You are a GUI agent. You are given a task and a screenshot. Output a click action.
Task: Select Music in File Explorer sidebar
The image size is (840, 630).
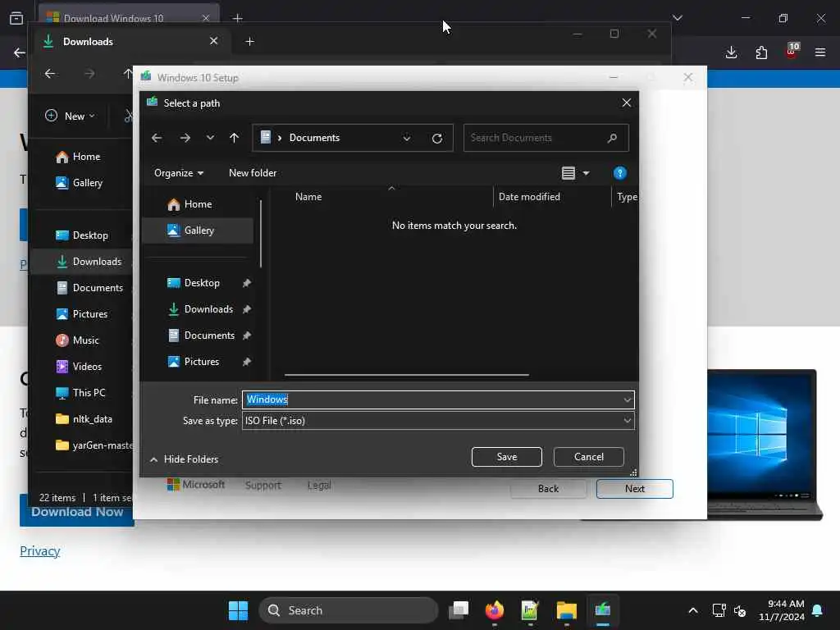click(78, 340)
